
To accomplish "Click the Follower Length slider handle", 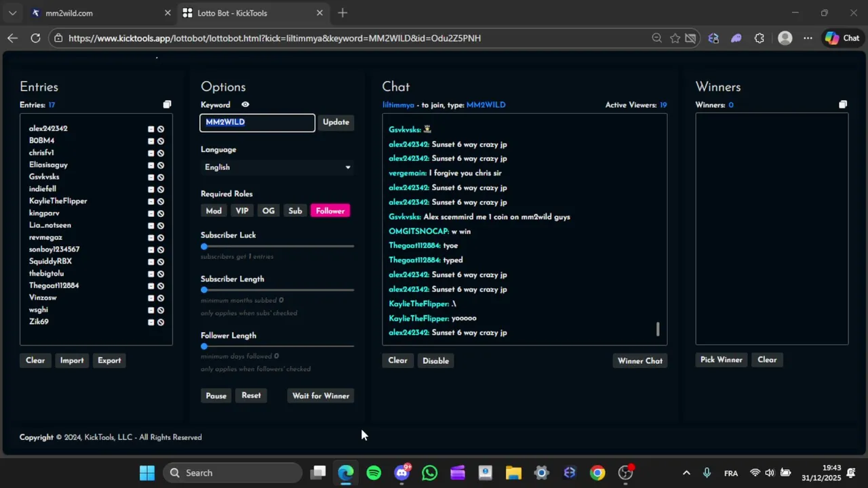I will click(204, 347).
